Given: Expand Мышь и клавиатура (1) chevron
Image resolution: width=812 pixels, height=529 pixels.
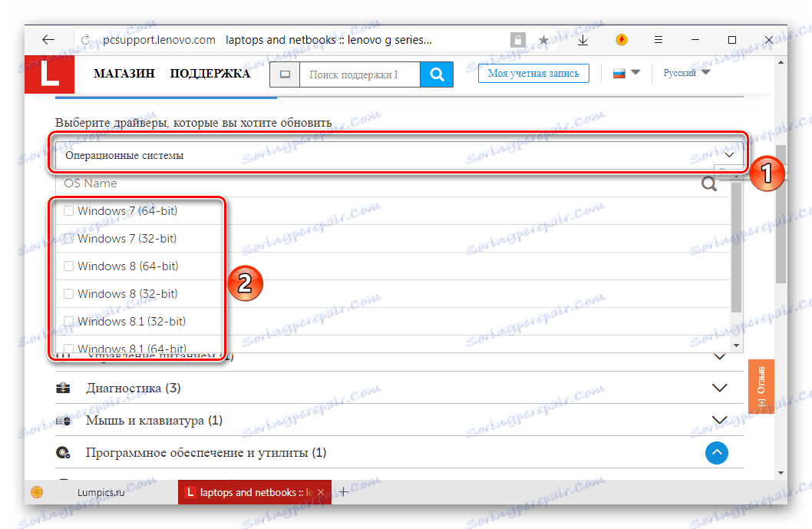Looking at the screenshot, I should pyautogui.click(x=720, y=420).
